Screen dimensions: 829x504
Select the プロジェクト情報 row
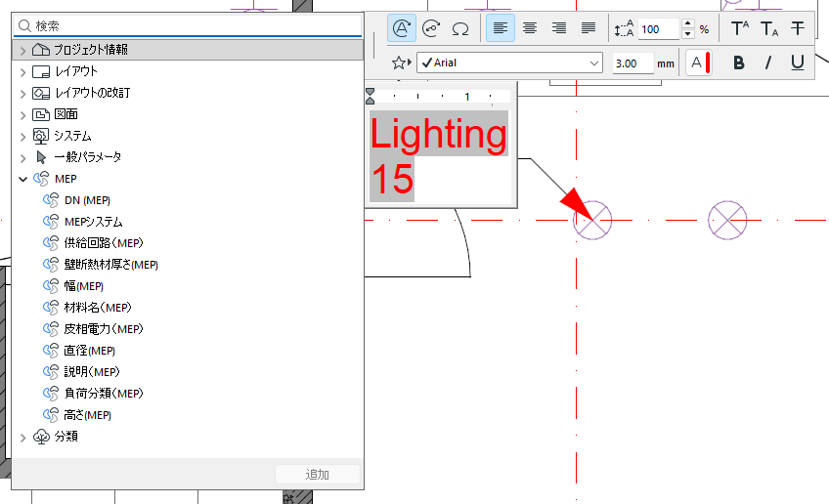point(188,50)
